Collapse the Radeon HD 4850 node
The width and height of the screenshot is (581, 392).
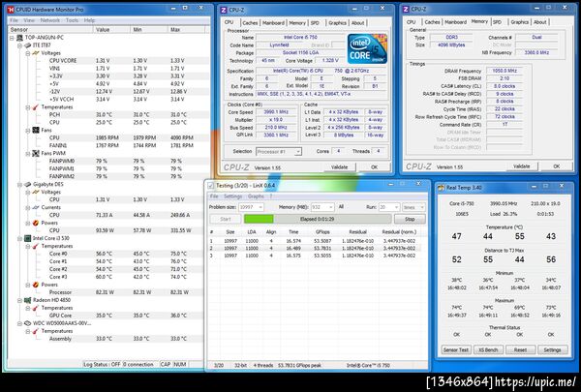[20, 300]
